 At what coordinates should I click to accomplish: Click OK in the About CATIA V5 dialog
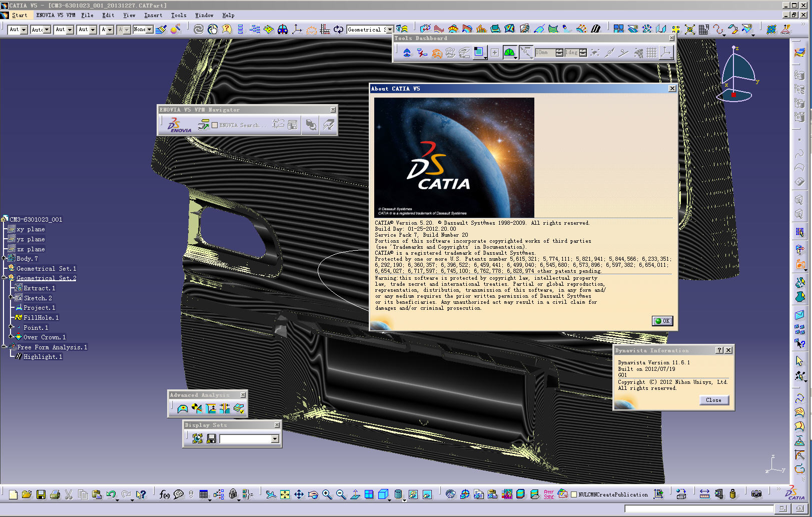click(x=662, y=321)
